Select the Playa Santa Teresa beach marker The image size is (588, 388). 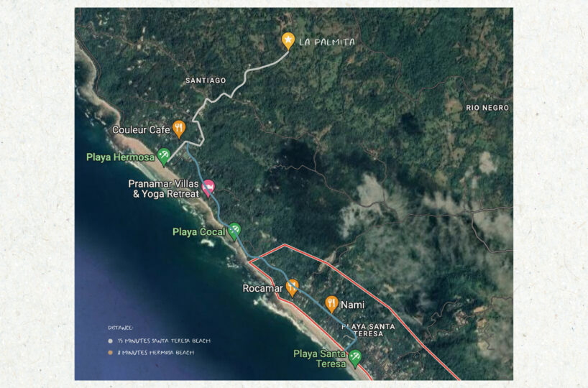(355, 359)
